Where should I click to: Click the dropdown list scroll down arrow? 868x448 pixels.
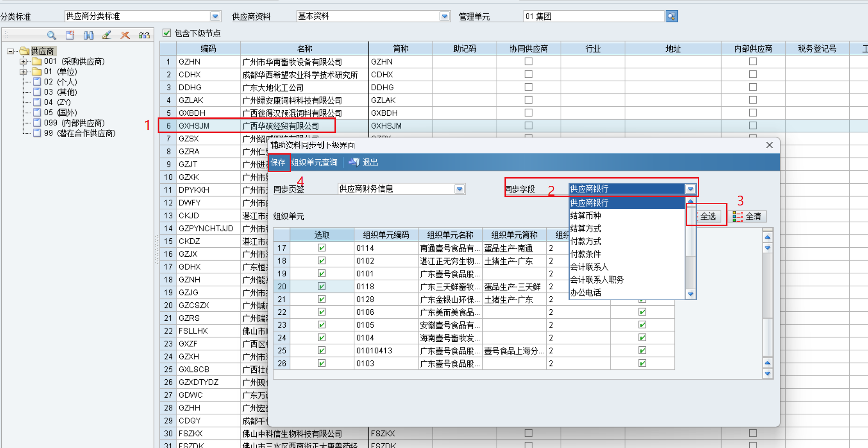coord(690,294)
